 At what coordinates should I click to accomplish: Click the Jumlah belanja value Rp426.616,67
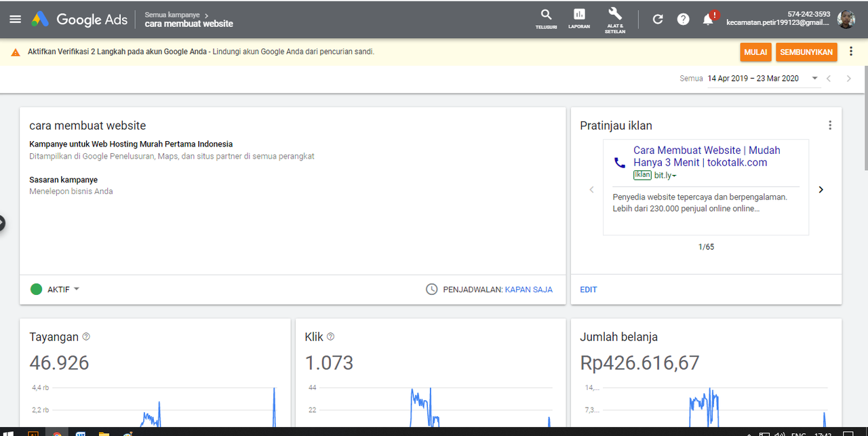coord(639,363)
